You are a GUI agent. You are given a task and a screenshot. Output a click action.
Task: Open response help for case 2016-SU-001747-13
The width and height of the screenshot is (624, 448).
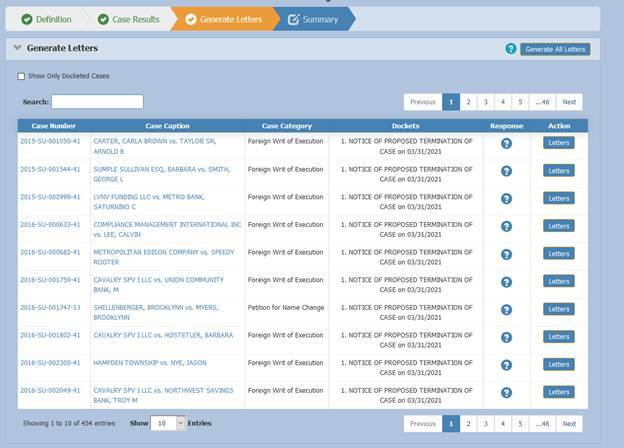pyautogui.click(x=506, y=310)
